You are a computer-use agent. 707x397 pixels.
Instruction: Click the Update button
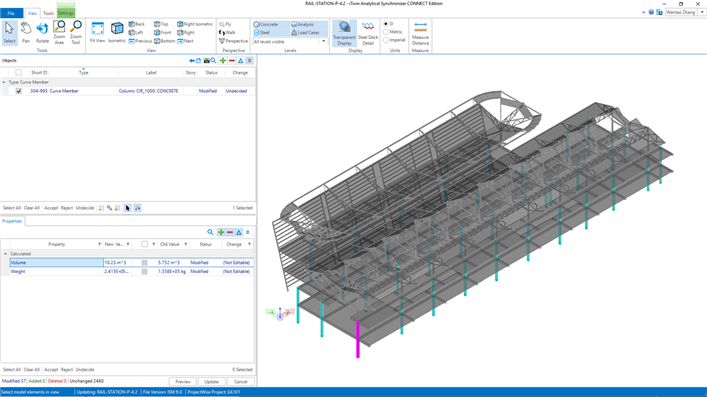[x=211, y=381]
